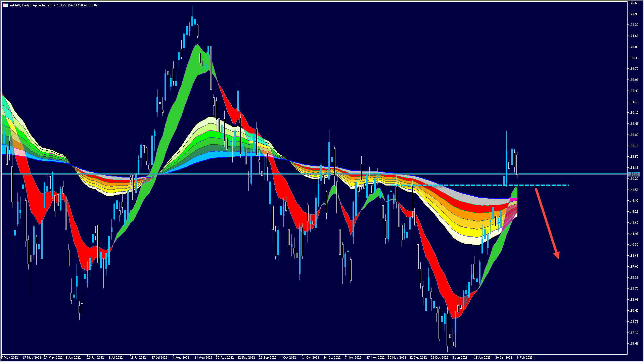644x362 pixels.
Task: Click the 161.75 price scale label
Action: 634,102
